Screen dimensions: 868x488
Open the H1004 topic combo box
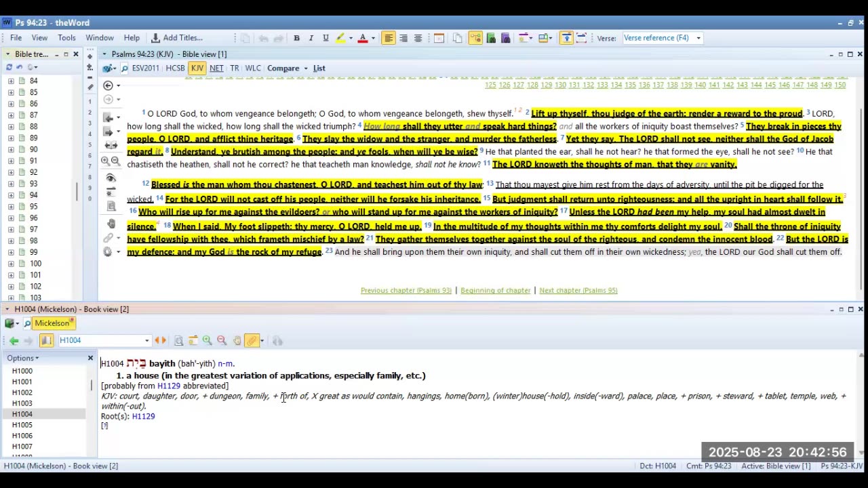click(x=104, y=341)
